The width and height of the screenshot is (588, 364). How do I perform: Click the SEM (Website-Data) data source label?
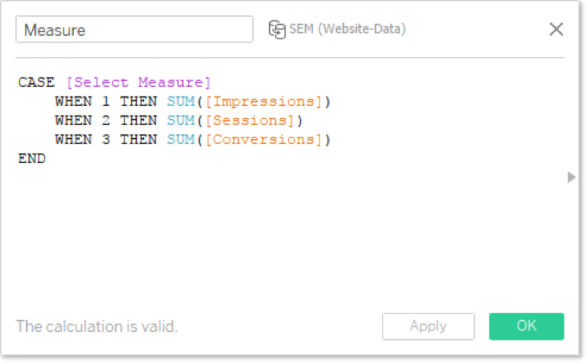[347, 30]
